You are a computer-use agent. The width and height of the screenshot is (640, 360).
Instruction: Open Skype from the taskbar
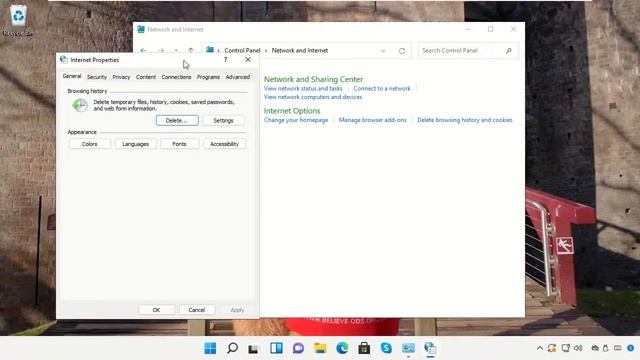pyautogui.click(x=386, y=348)
